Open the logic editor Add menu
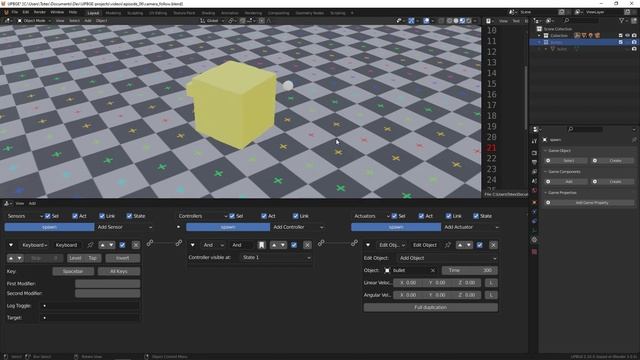Viewport: 640px width, 360px height. coord(32,203)
